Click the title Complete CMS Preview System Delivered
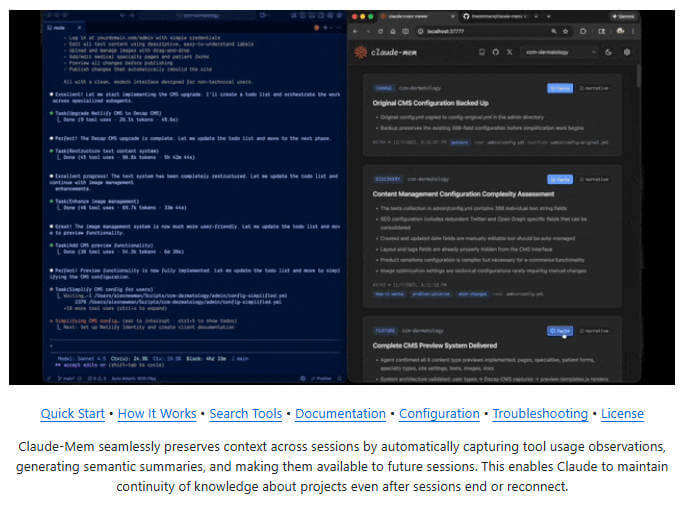The image size is (690, 510). tap(435, 345)
